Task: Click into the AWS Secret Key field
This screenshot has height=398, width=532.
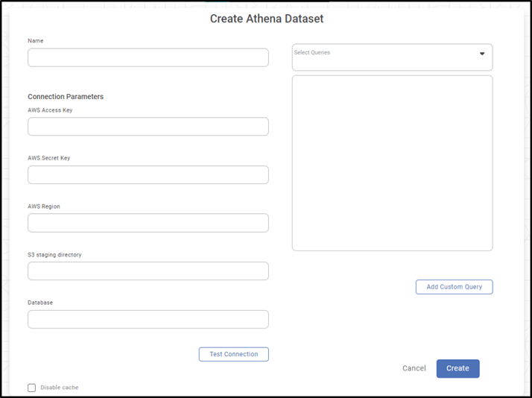Action: 148,174
